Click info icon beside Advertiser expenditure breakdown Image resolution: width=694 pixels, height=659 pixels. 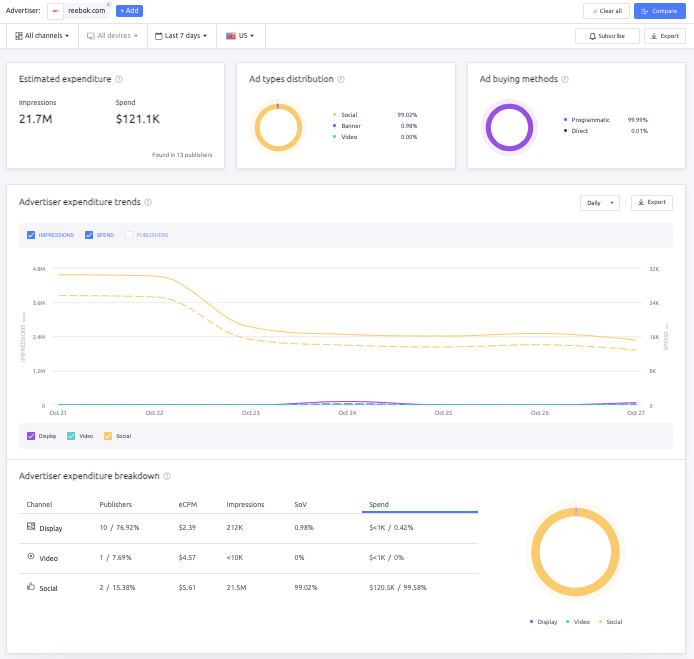point(167,477)
